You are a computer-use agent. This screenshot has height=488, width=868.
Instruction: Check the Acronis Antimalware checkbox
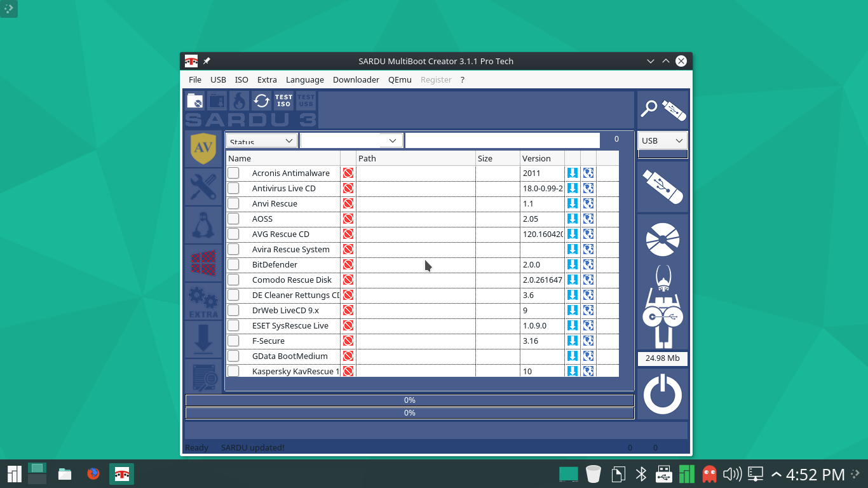pyautogui.click(x=233, y=173)
